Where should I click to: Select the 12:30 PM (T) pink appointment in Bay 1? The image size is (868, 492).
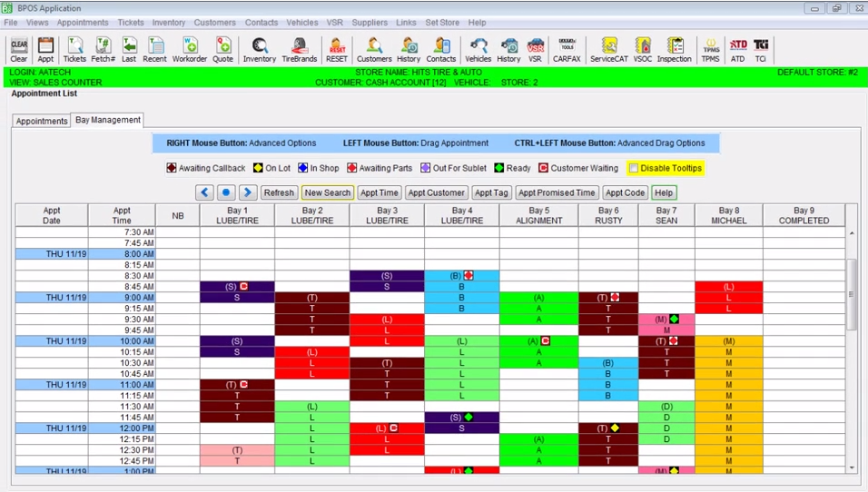pyautogui.click(x=237, y=450)
